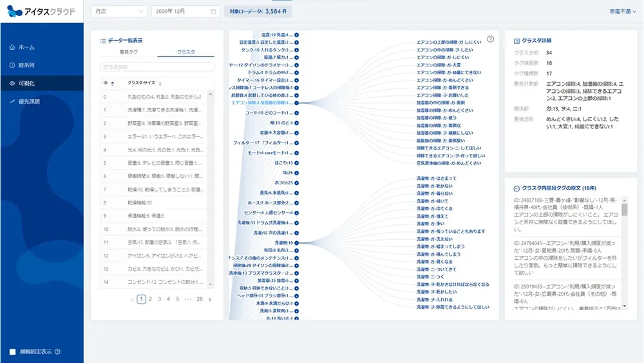Expand node 水滴:9 水滴だらけ:1

(x=296, y=304)
